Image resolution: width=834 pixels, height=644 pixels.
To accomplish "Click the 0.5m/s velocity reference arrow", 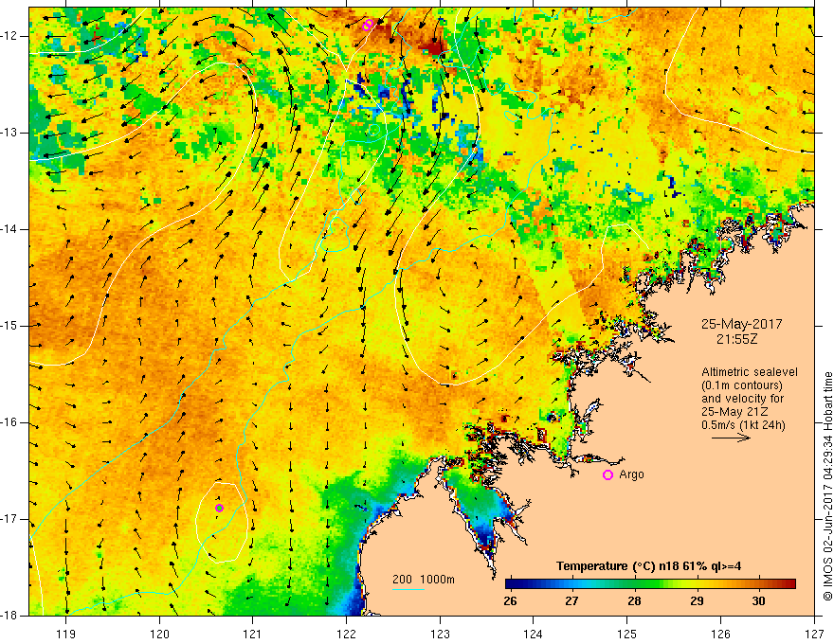I will (731, 438).
